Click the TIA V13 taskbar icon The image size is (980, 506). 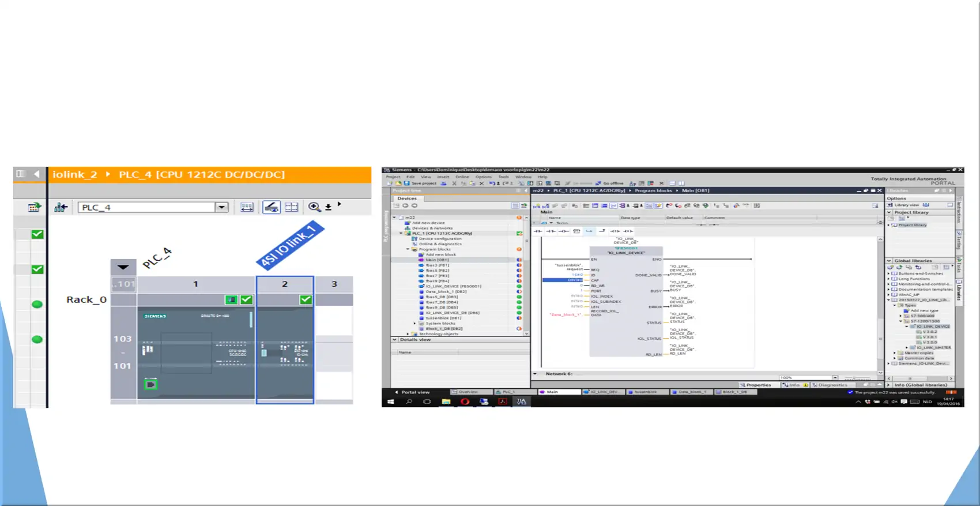pyautogui.click(x=521, y=402)
